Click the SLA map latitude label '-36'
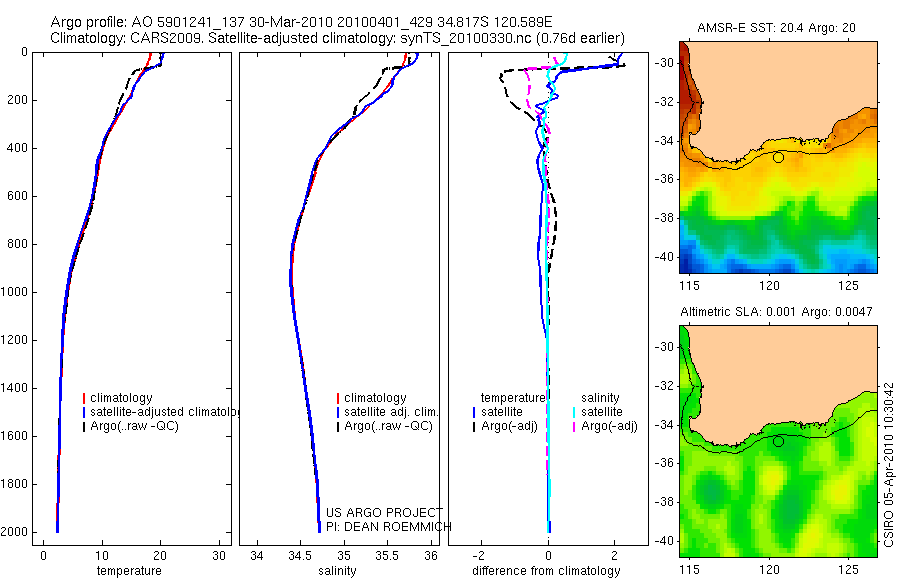 664,463
